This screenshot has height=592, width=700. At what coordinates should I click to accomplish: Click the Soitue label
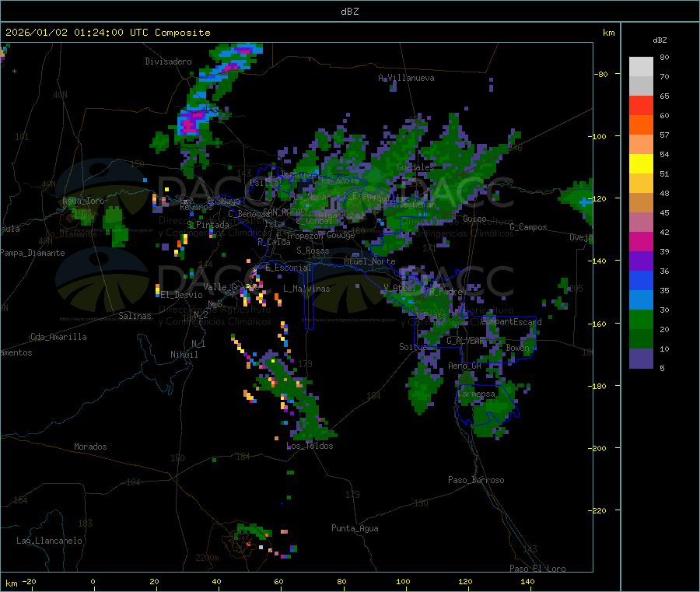pos(413,346)
